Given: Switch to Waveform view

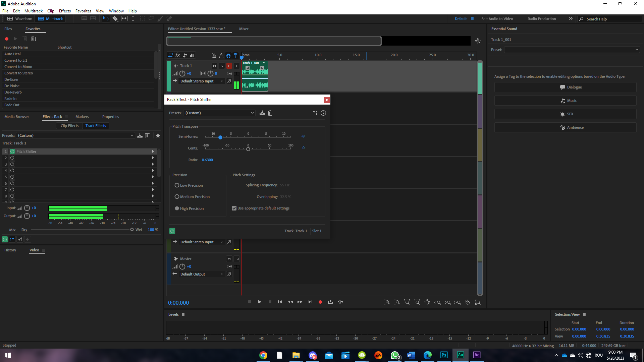Looking at the screenshot, I should (x=20, y=19).
